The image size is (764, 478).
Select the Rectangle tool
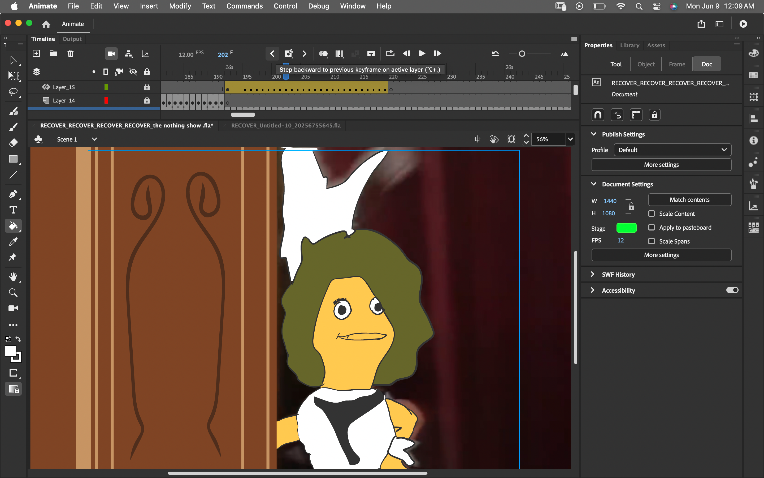13,159
